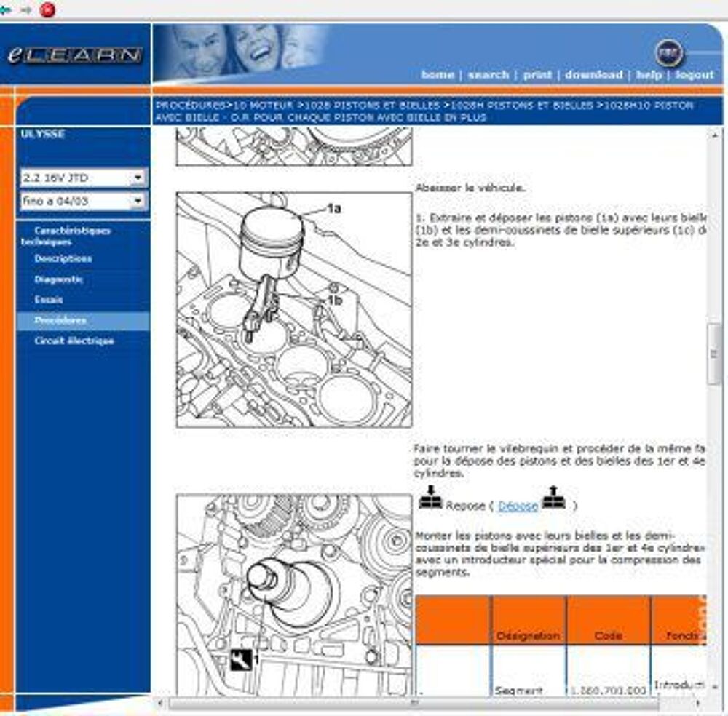Click the eLearn logo
This screenshot has height=716, width=728.
click(x=74, y=55)
